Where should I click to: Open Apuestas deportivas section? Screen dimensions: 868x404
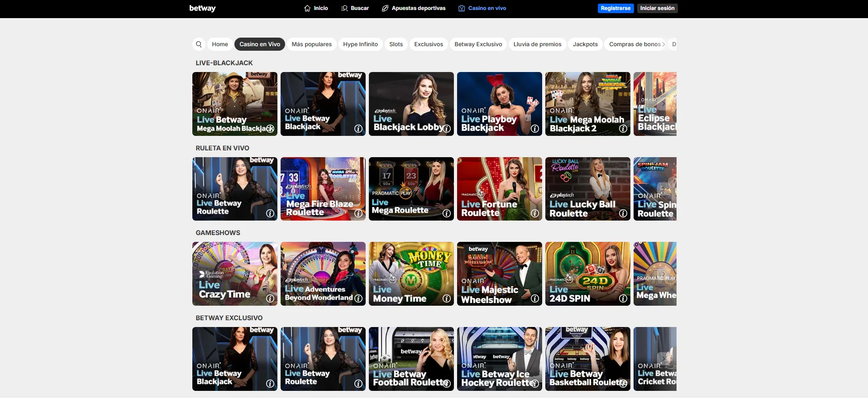[414, 8]
